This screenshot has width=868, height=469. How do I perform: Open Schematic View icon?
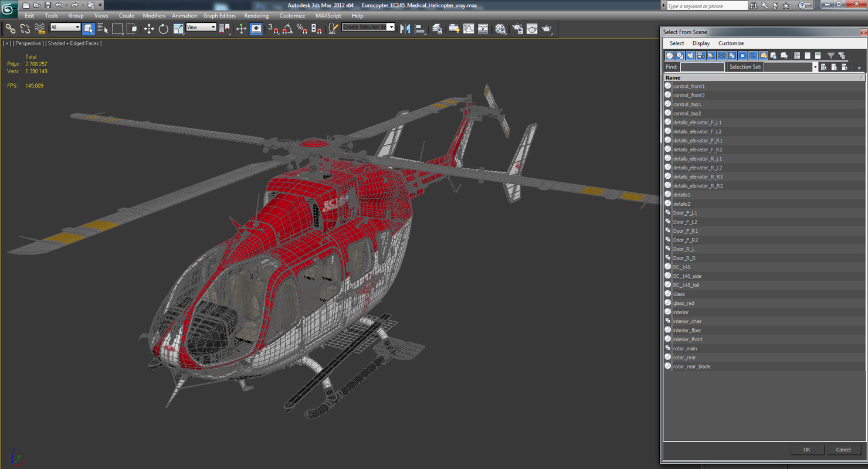(x=483, y=29)
